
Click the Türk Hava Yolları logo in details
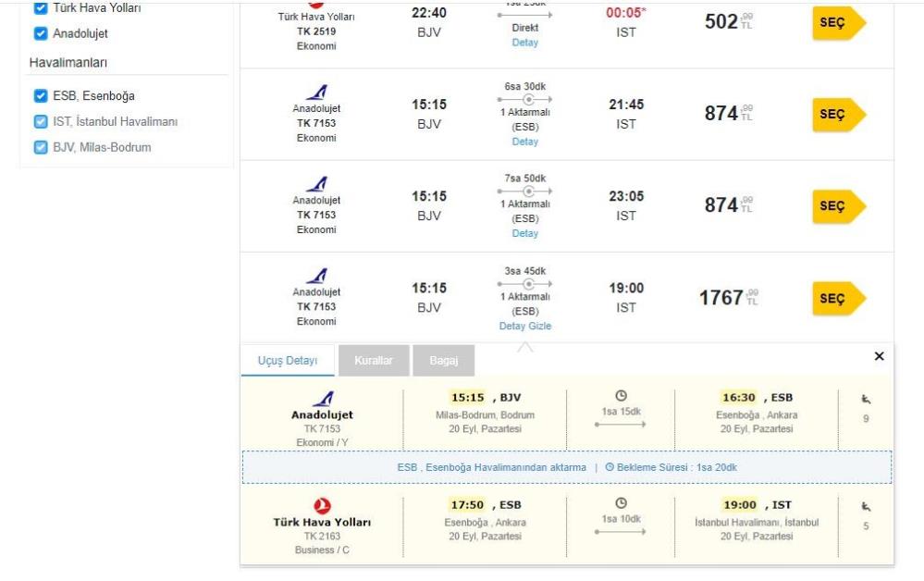(x=322, y=505)
